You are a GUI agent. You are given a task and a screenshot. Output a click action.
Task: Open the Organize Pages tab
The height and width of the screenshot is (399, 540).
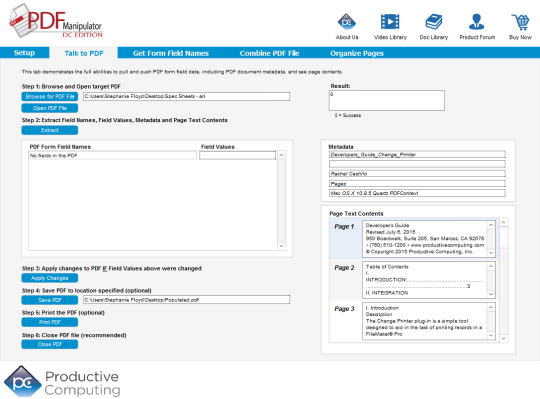[x=357, y=53]
